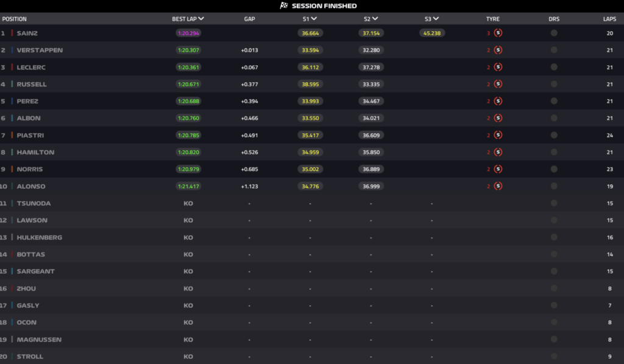624x364 pixels.
Task: Click Hulkenberg's KO status
Action: click(188, 237)
